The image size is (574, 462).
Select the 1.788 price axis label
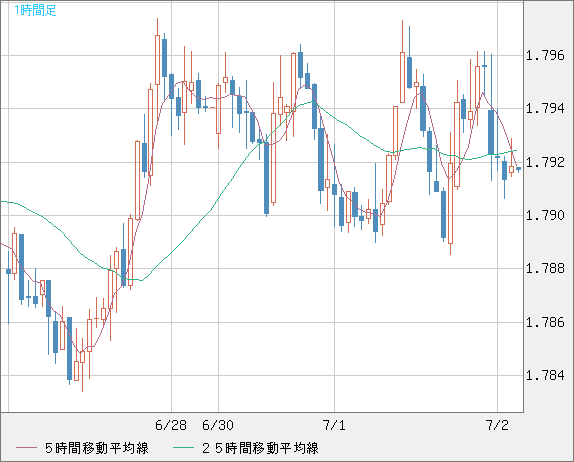(545, 268)
